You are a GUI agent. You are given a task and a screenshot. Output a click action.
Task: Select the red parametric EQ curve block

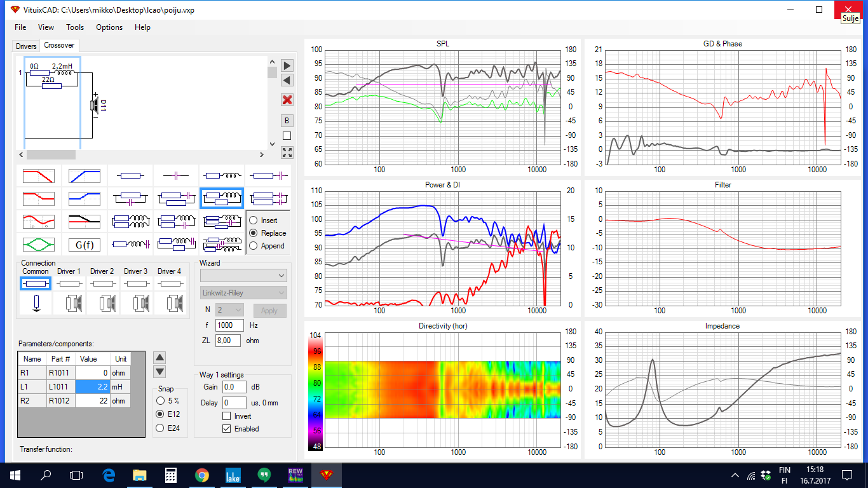click(x=38, y=221)
